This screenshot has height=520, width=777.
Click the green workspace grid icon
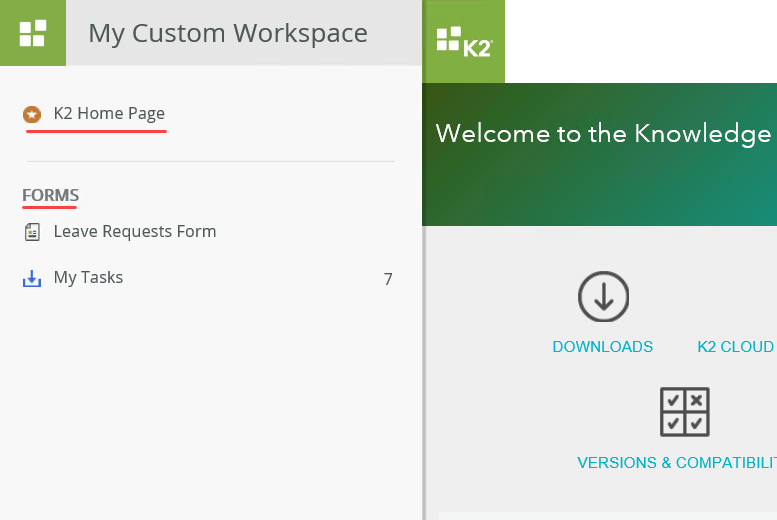point(32,33)
